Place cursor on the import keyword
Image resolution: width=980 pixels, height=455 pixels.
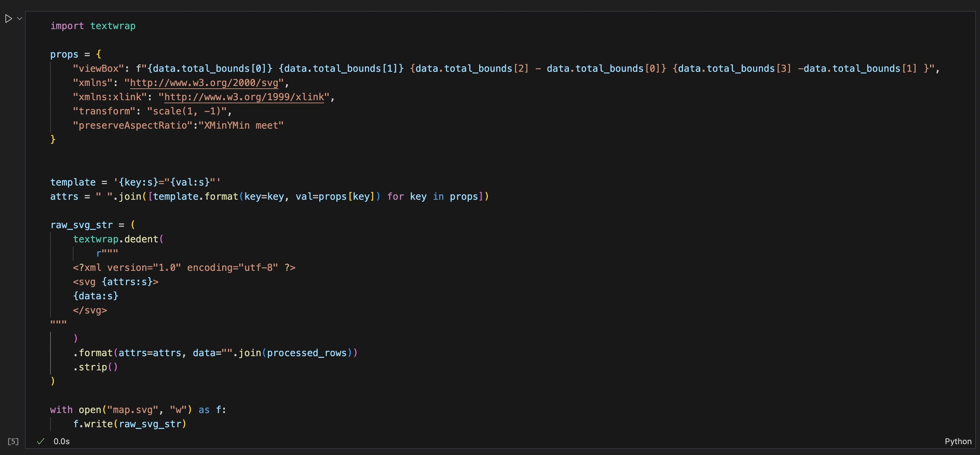[67, 26]
